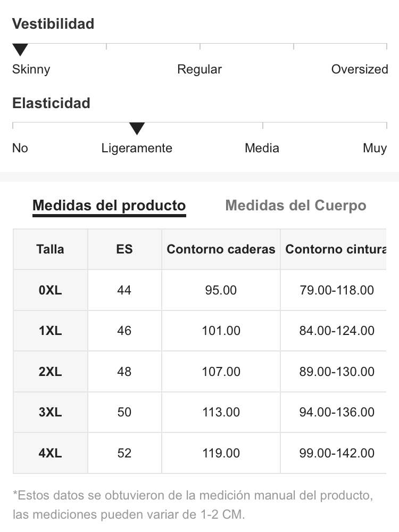The width and height of the screenshot is (399, 532).
Task: Click the Contorno cintura column header
Action: coord(334,249)
